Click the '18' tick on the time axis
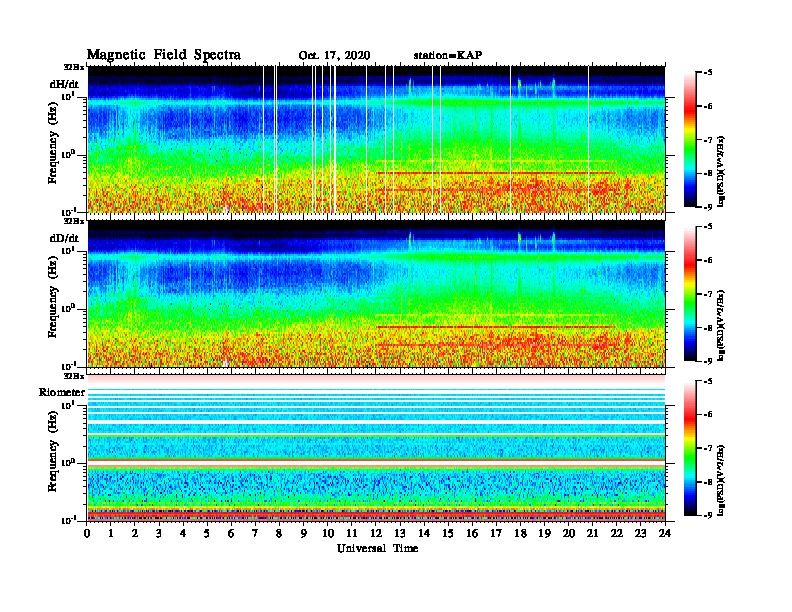This screenshot has height=612, width=792. pos(520,533)
